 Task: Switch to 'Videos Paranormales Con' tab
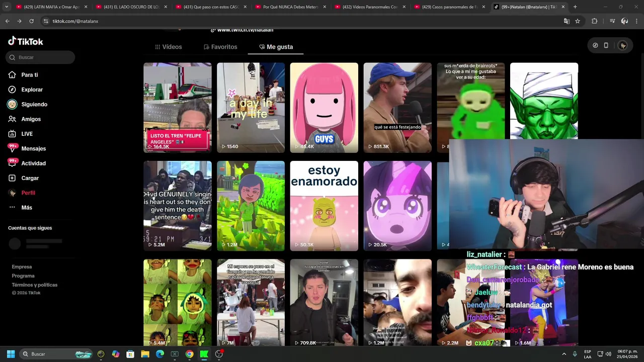(370, 7)
